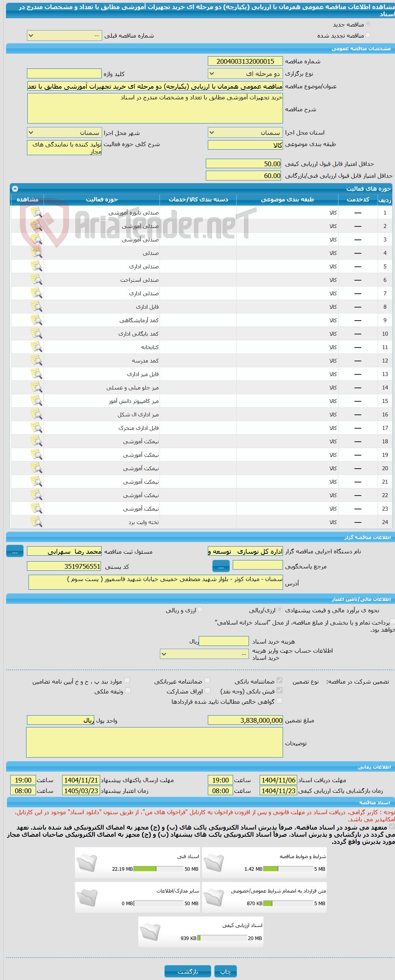
Task: Click مشاهده column header
Action: [27, 199]
